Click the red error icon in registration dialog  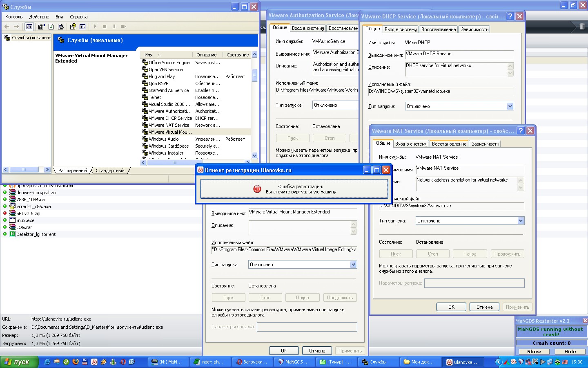[x=257, y=189]
